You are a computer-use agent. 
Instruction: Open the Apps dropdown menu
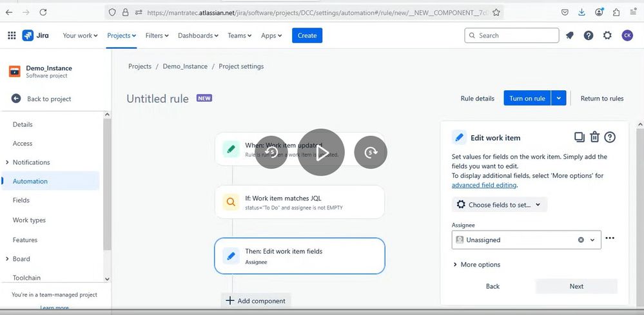pos(271,35)
